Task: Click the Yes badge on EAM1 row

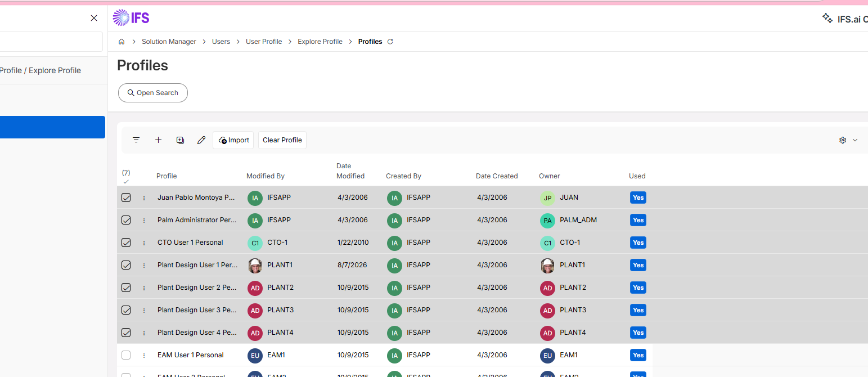Action: tap(638, 355)
